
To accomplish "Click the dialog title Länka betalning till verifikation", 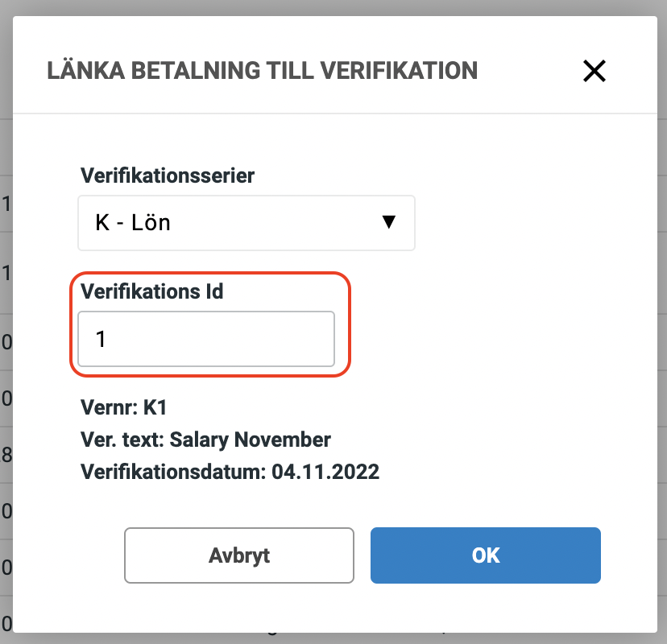I will pos(262,71).
